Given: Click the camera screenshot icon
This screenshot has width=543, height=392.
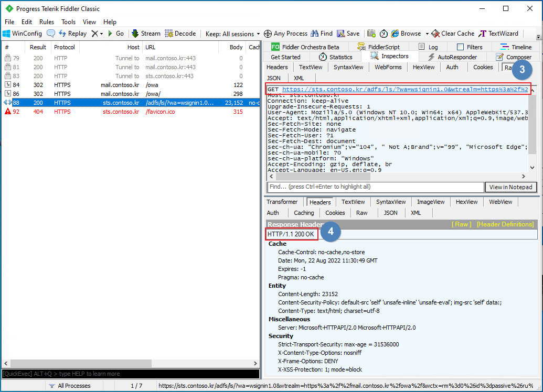Looking at the screenshot, I should [371, 34].
